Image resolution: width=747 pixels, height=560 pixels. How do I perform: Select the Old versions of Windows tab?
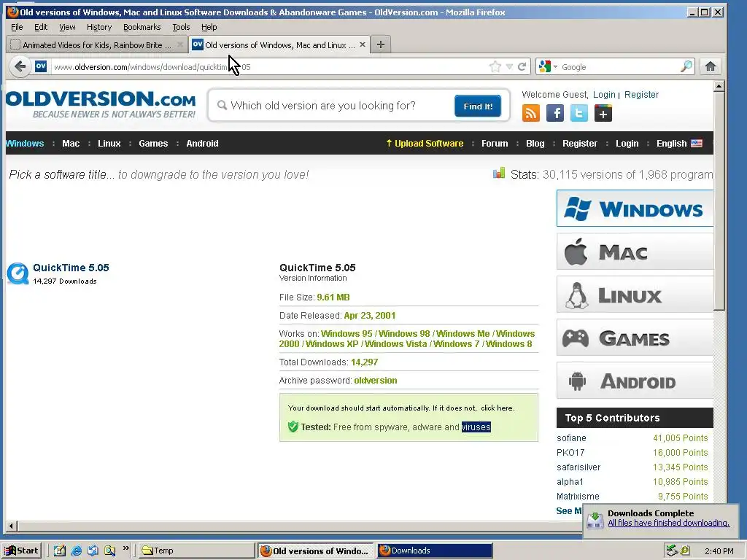coord(279,44)
